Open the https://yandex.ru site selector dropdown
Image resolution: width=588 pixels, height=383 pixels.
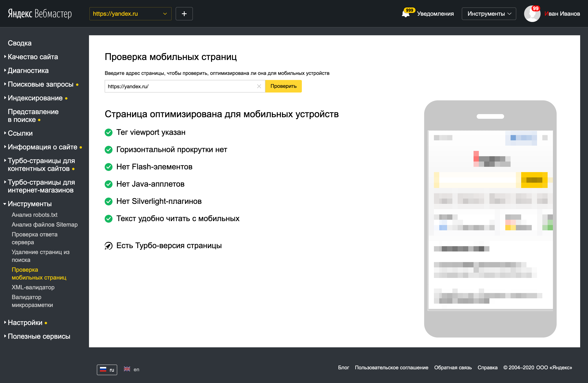coord(131,14)
